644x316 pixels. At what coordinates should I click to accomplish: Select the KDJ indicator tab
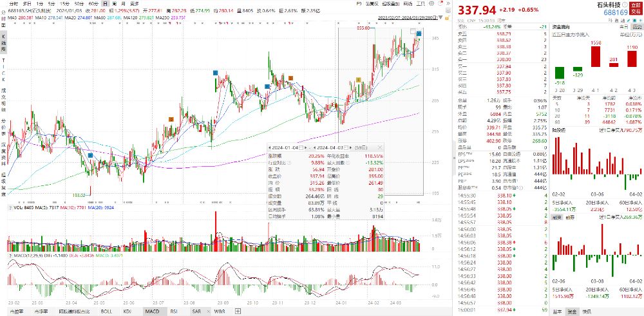128,311
